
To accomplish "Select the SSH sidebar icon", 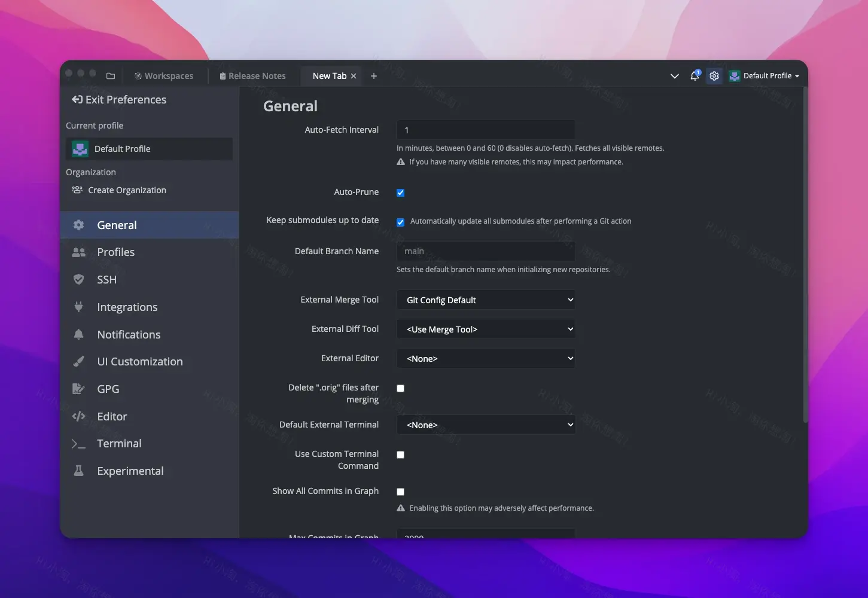I will pyautogui.click(x=78, y=279).
